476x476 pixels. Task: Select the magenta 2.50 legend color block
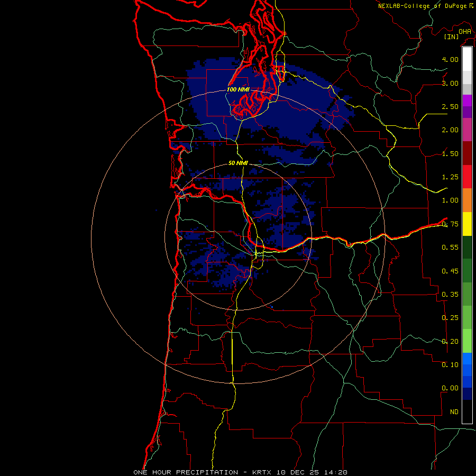coord(467,100)
